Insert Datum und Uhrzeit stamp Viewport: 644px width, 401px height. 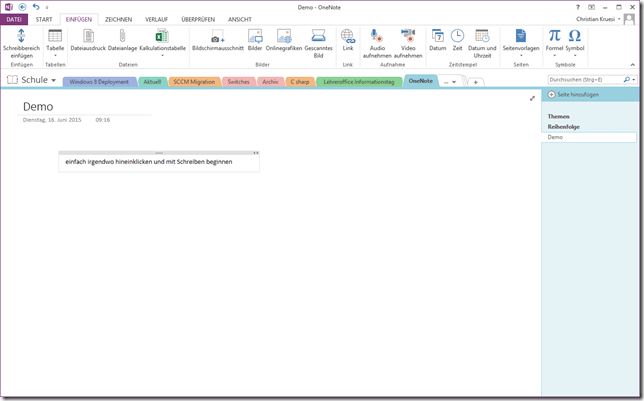(482, 38)
